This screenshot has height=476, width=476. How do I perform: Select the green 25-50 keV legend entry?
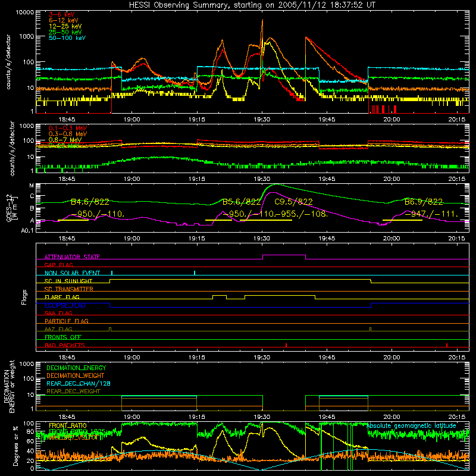65,32
